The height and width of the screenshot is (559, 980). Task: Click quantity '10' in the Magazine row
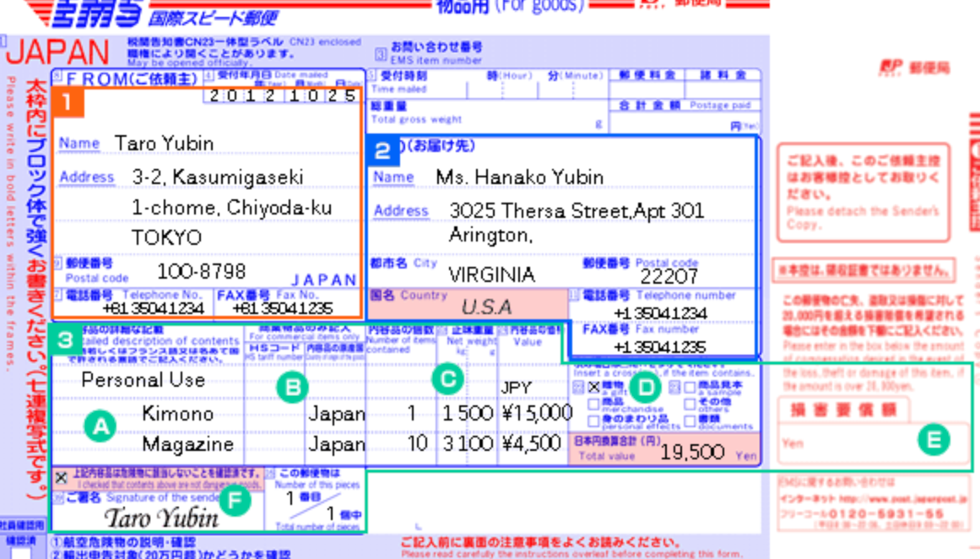tap(418, 443)
